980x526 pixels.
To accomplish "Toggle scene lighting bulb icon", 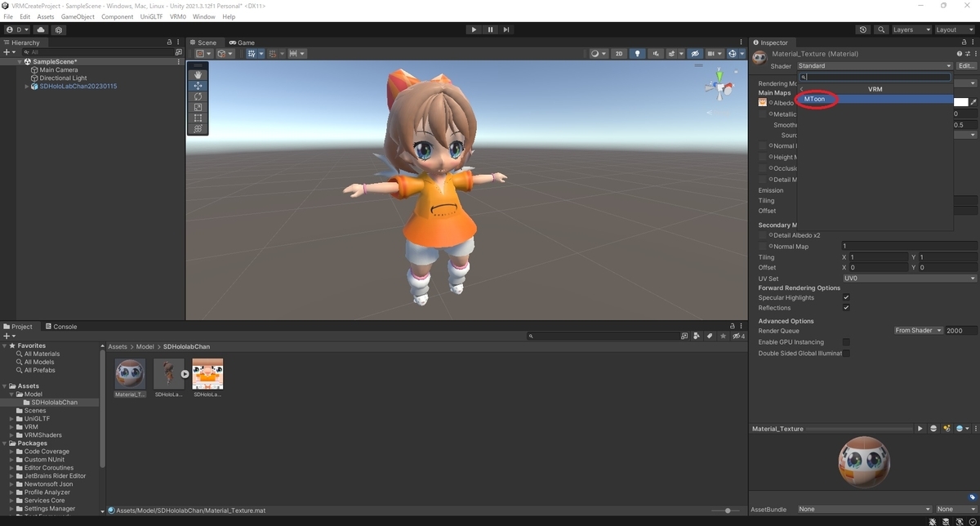I will pyautogui.click(x=638, y=53).
